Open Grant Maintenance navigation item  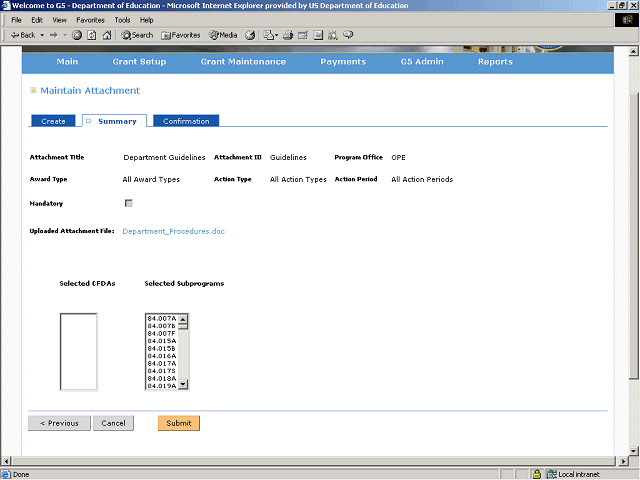[x=243, y=62]
